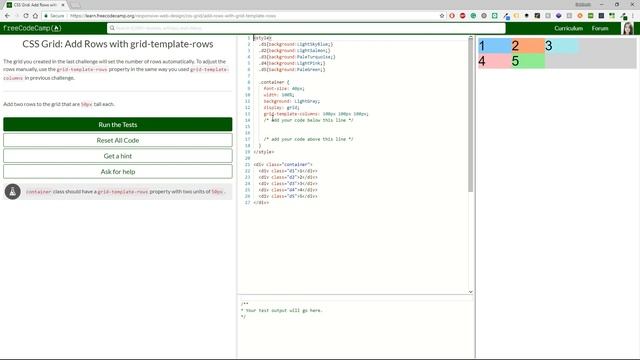Click the green circle extension icon
This screenshot has width=640, height=360.
[x=473, y=16]
